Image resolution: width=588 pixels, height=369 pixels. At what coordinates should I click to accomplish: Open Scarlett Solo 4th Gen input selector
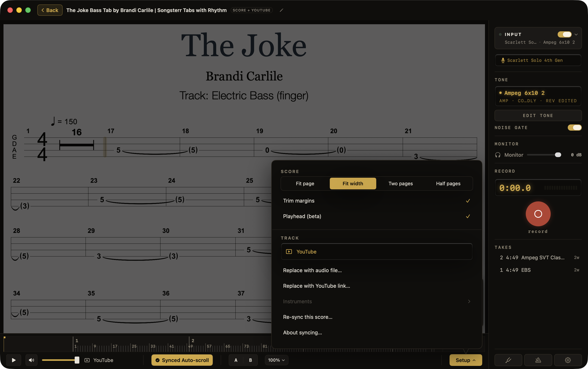click(538, 60)
